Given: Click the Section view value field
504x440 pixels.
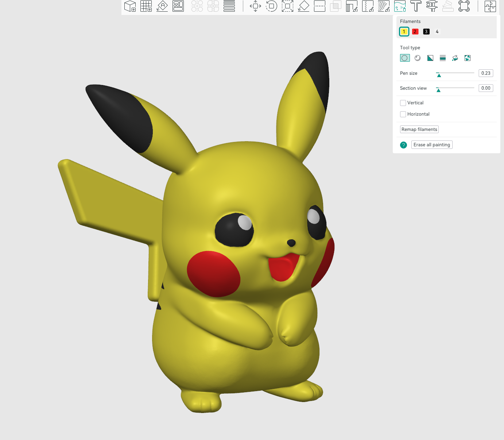Looking at the screenshot, I should [486, 88].
